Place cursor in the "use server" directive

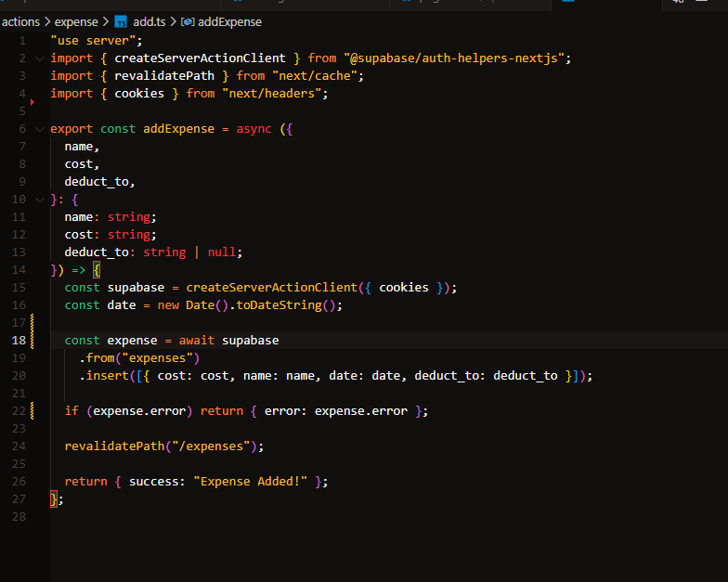[97, 41]
